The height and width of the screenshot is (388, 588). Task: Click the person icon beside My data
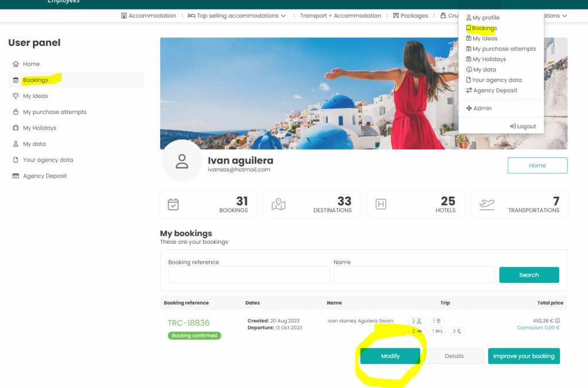coord(16,144)
